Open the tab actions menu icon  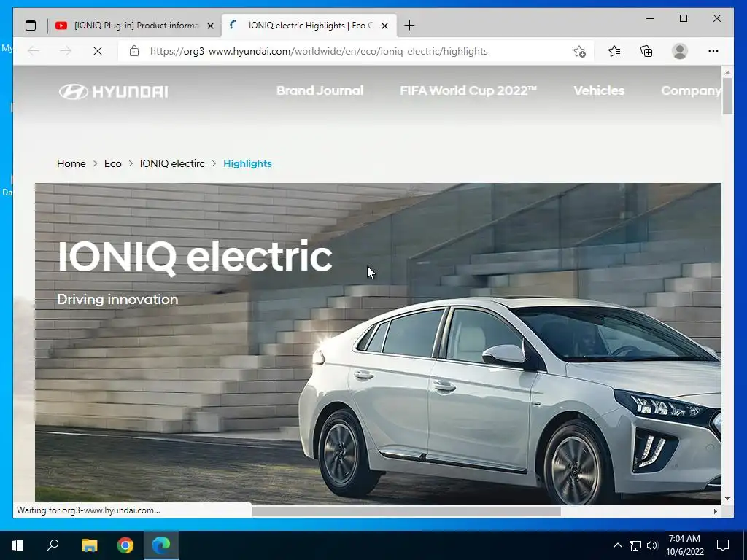tap(31, 26)
